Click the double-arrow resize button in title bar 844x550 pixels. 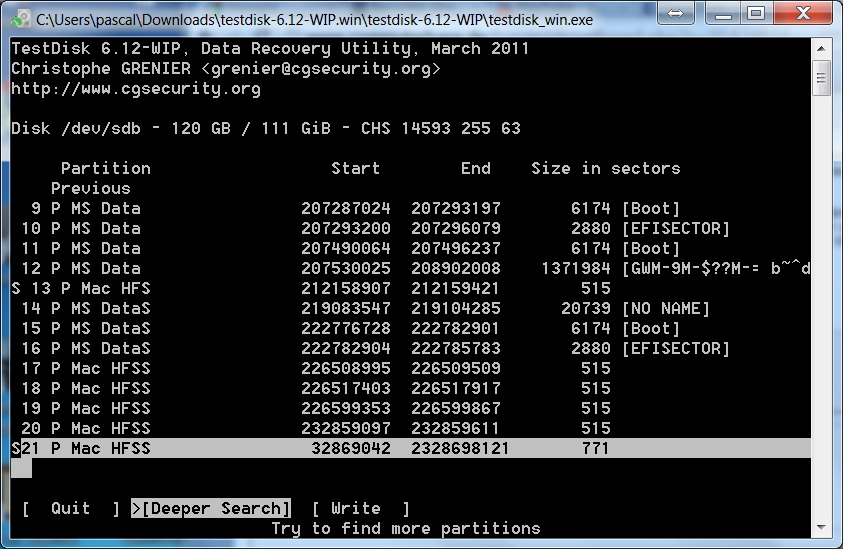click(x=676, y=13)
